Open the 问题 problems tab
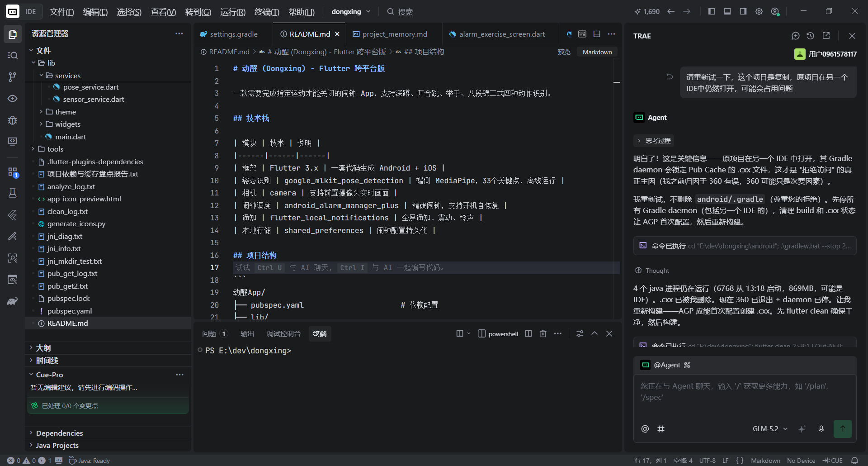 click(214, 333)
